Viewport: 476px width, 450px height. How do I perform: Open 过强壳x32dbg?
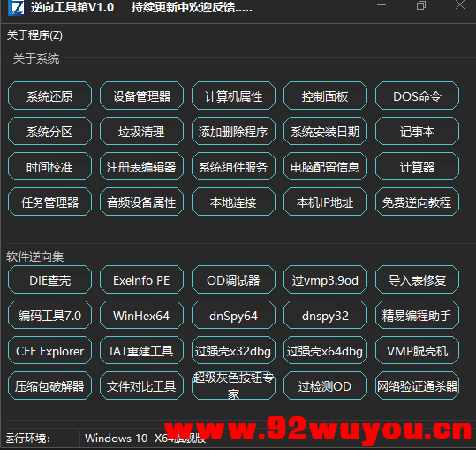tap(233, 351)
